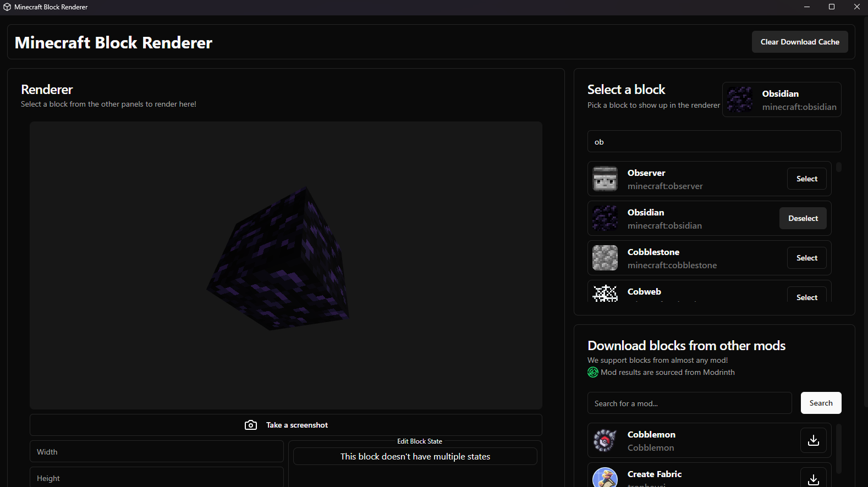Click the Height input field
This screenshot has width=868, height=487.
pos(157,477)
